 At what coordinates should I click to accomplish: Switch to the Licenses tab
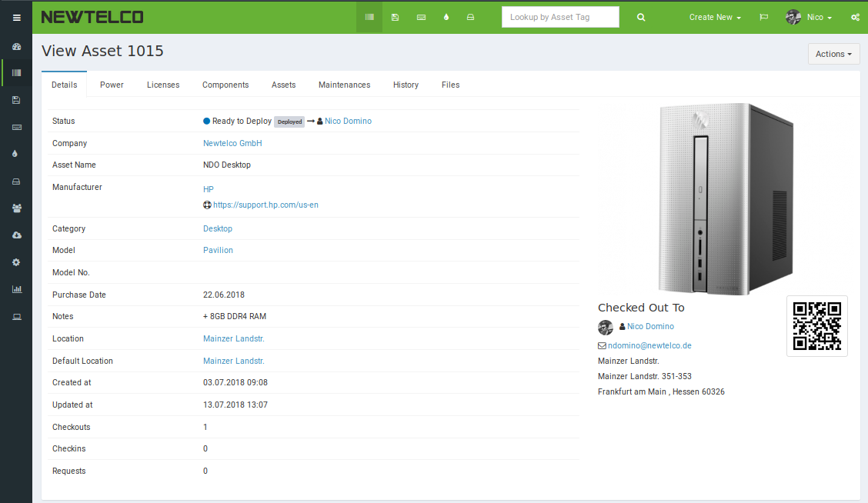tap(163, 85)
